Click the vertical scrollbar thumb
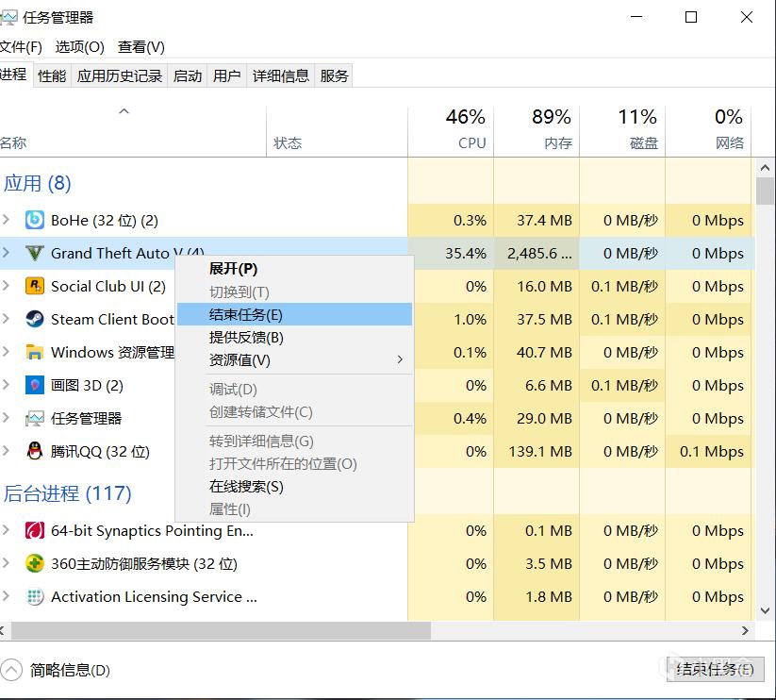This screenshot has width=776, height=700. click(765, 192)
